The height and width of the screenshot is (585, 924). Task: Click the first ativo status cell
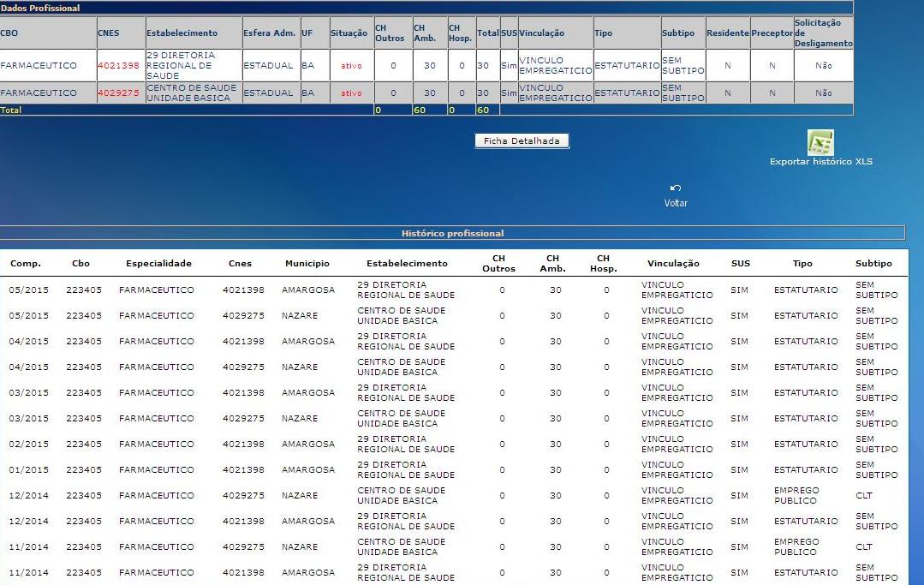[x=351, y=66]
